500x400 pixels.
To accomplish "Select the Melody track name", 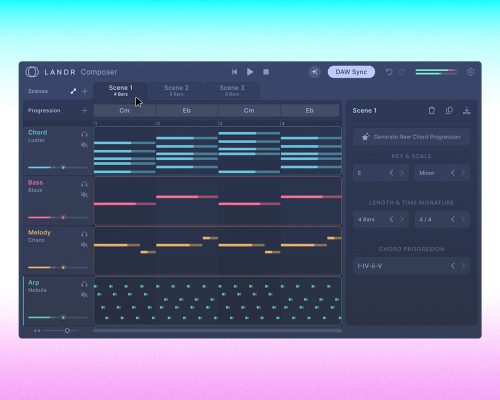I will coord(39,232).
